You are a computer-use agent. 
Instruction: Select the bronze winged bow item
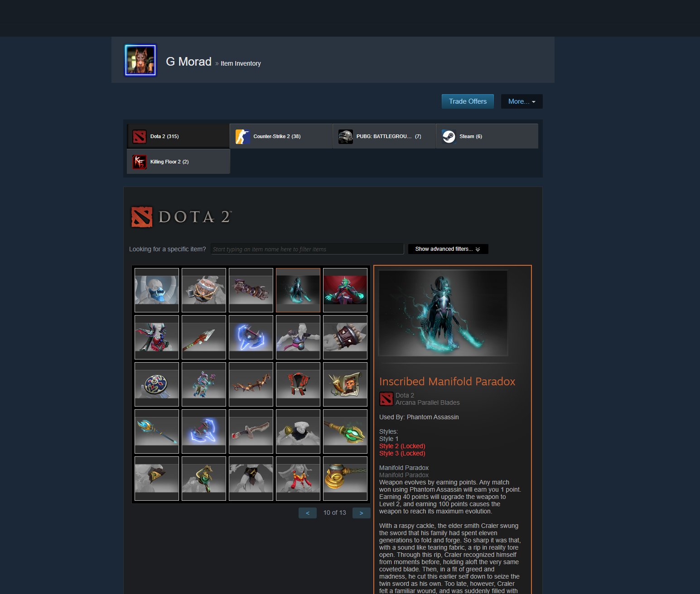(251, 384)
